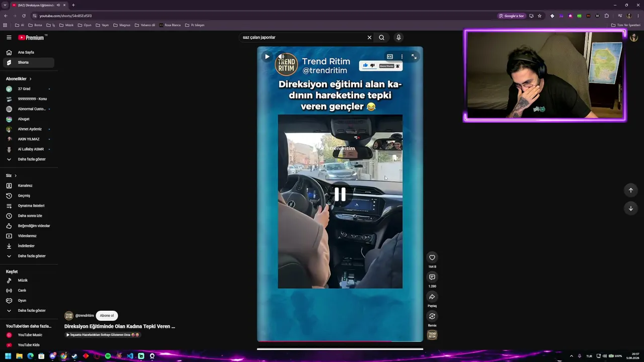Click the address bar URL

coord(66,16)
